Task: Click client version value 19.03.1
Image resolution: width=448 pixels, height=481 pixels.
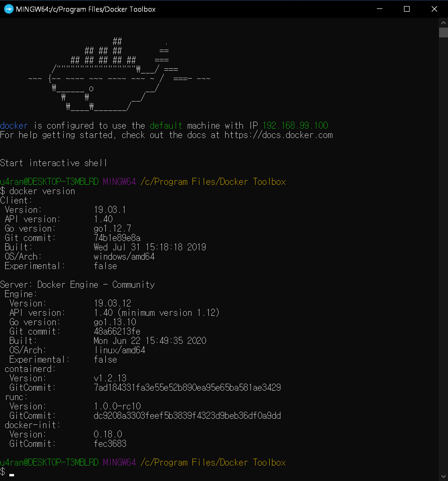Action: point(110,210)
